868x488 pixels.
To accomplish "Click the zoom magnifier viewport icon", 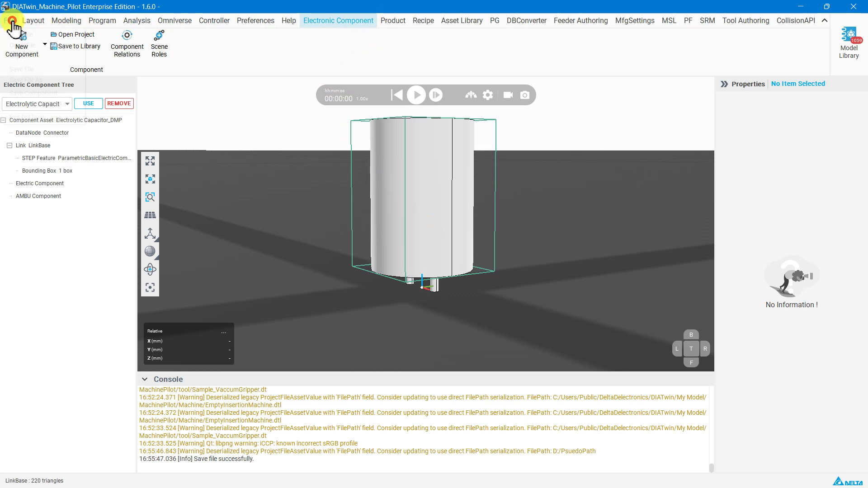I will click(x=150, y=197).
